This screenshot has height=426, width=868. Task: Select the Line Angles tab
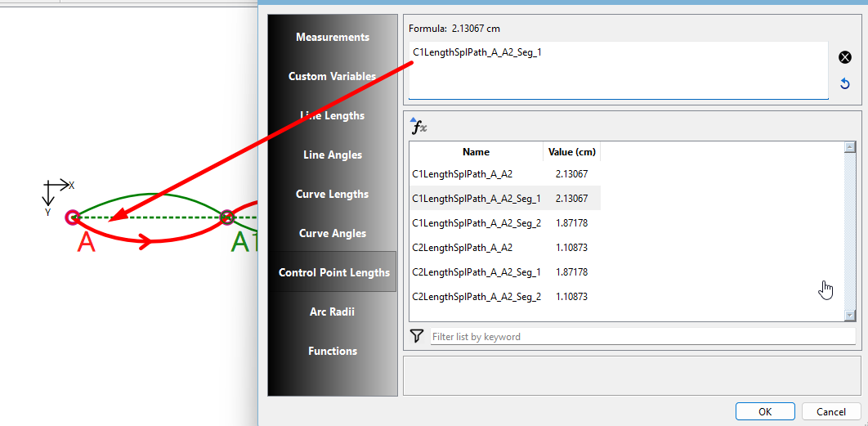pos(332,155)
